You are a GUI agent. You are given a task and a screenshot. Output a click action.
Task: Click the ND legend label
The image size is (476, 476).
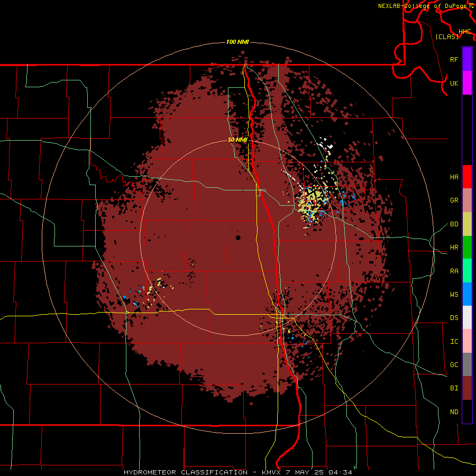click(x=454, y=412)
